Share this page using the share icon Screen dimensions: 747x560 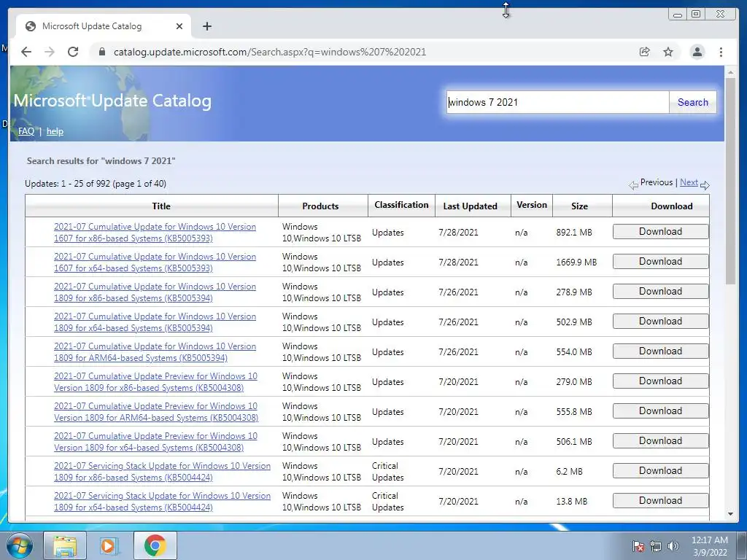point(645,52)
